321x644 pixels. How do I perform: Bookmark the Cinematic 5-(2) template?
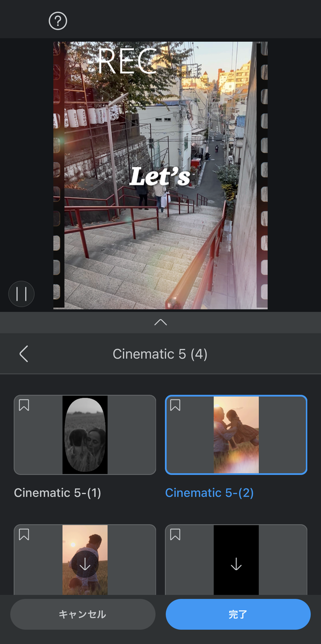coord(175,406)
